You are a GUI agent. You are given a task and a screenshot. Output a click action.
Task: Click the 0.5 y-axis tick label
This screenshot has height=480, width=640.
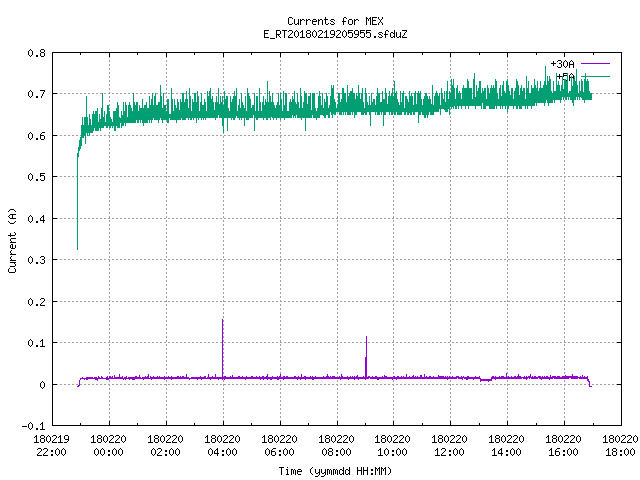click(x=37, y=177)
